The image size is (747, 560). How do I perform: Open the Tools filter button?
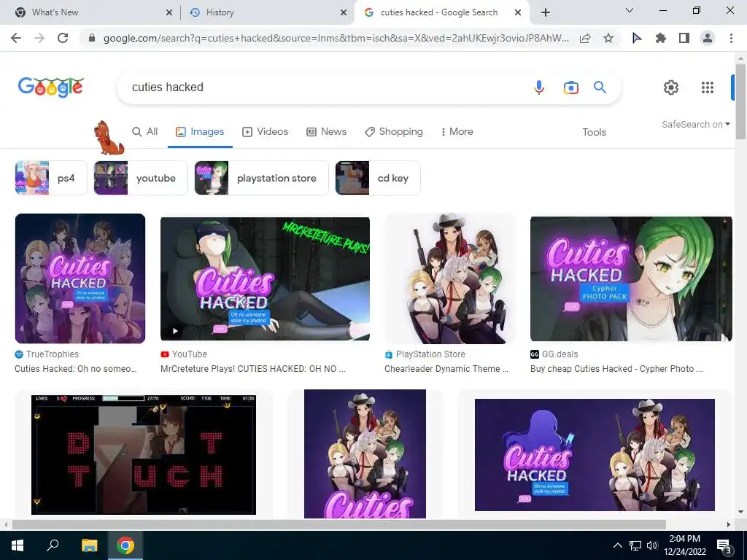tap(594, 133)
